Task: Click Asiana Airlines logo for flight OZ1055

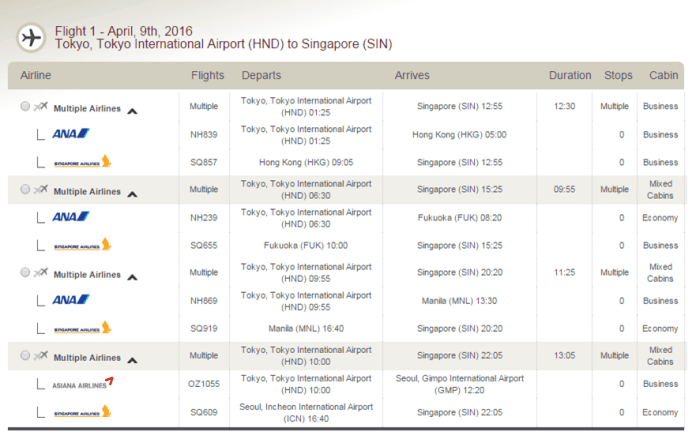Action: click(x=83, y=384)
